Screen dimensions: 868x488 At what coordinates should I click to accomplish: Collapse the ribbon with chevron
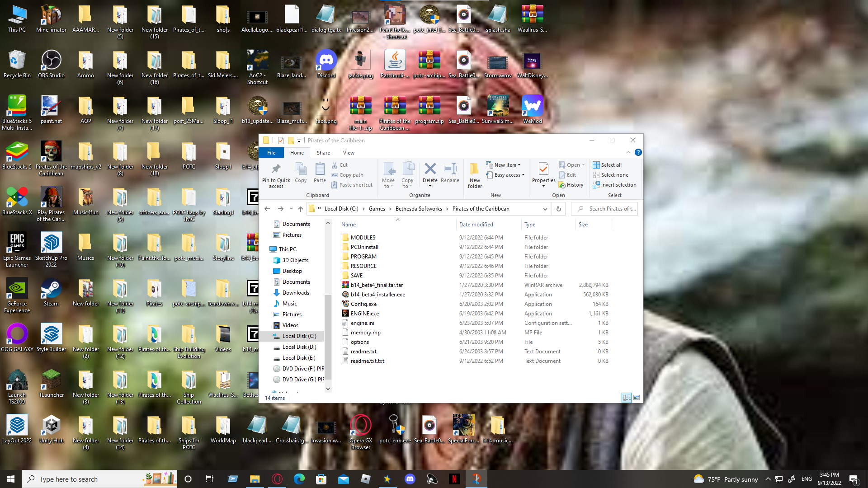[x=628, y=153]
